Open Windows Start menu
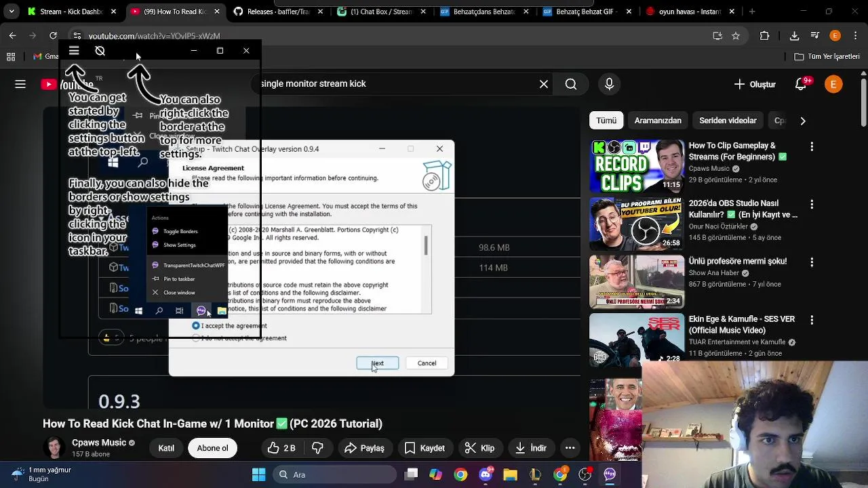 pyautogui.click(x=259, y=474)
